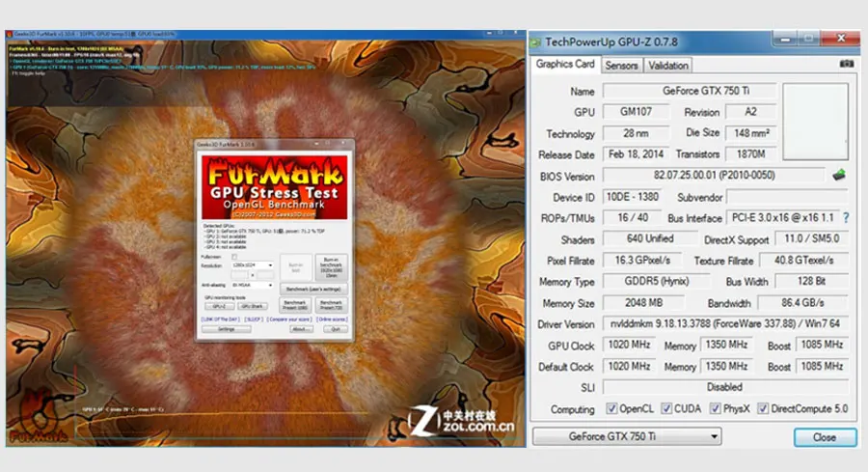Click the DirectX Support value 11.0 / SM5.0

(x=811, y=238)
